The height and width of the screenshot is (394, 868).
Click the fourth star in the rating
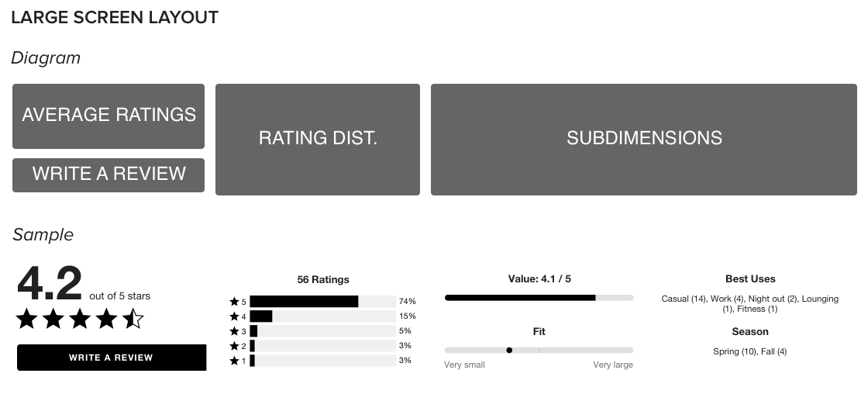107,319
